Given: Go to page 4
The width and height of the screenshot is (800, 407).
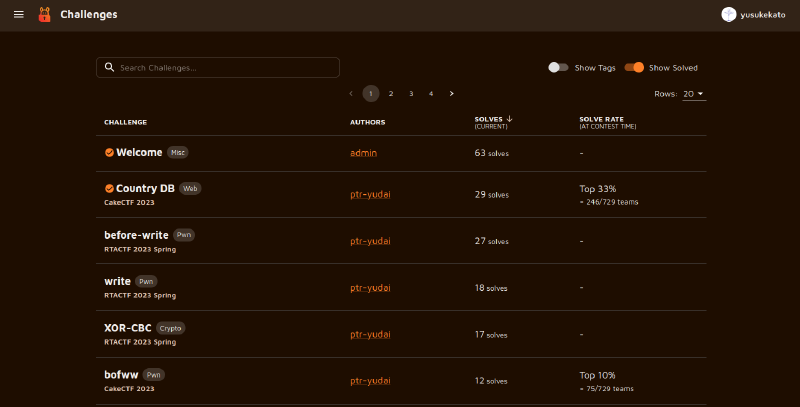Looking at the screenshot, I should pos(431,94).
